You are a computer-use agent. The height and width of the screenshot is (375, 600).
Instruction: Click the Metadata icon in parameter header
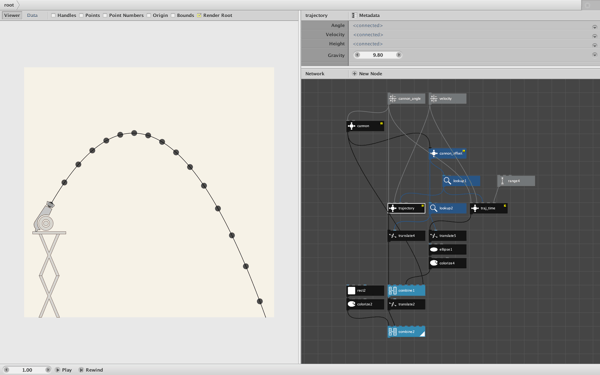click(354, 15)
